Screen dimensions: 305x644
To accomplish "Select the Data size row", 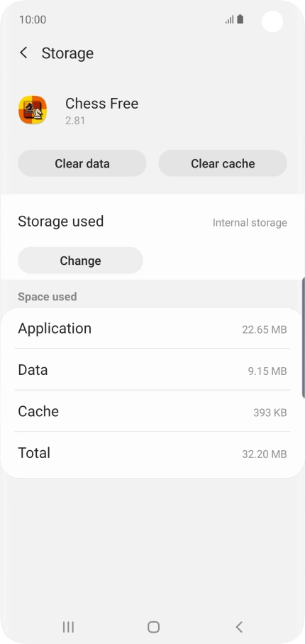I will click(152, 370).
